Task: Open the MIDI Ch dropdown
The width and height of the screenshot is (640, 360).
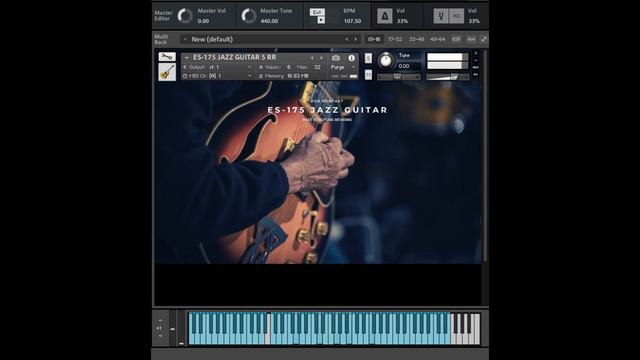Action: click(250, 76)
